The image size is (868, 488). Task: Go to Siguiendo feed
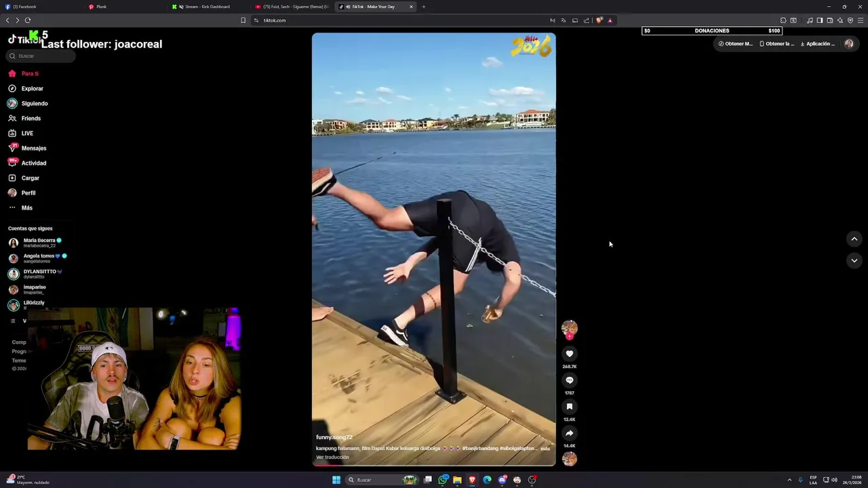(x=28, y=103)
